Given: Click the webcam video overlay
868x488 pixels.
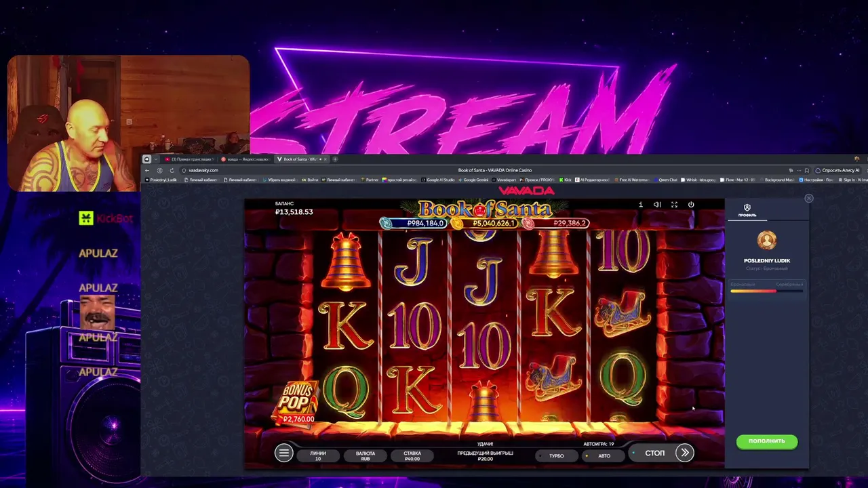Looking at the screenshot, I should [x=129, y=123].
